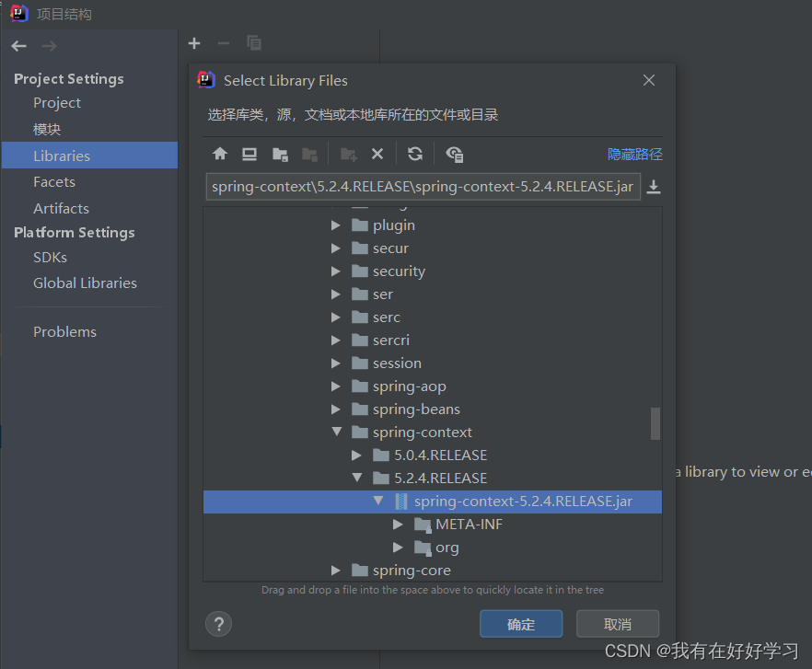Select Libraries in the sidebar
The width and height of the screenshot is (812, 669).
pos(89,156)
